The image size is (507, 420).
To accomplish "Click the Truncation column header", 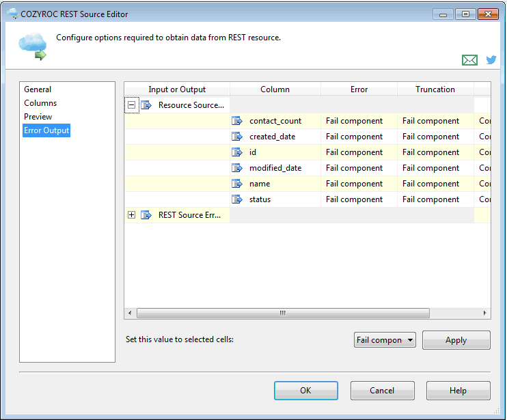I will 435,89.
